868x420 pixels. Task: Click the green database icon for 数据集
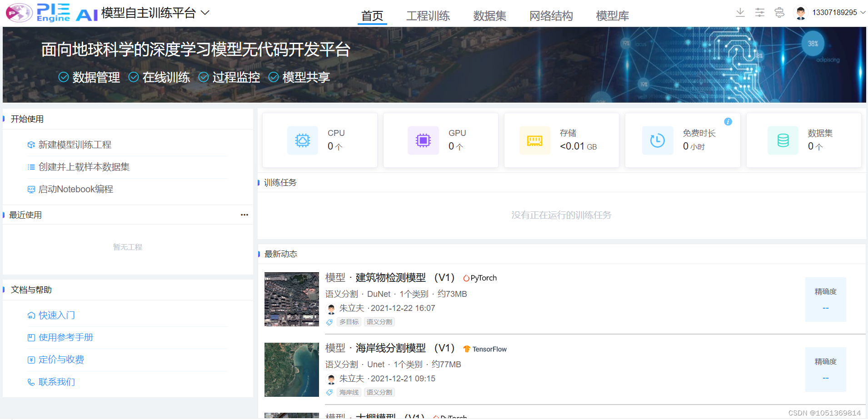point(783,140)
